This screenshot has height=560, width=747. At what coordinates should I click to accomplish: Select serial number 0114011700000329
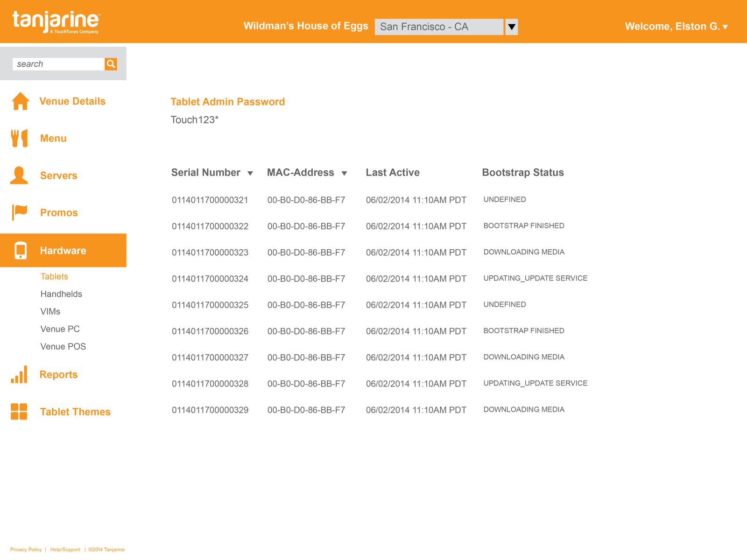(x=210, y=410)
